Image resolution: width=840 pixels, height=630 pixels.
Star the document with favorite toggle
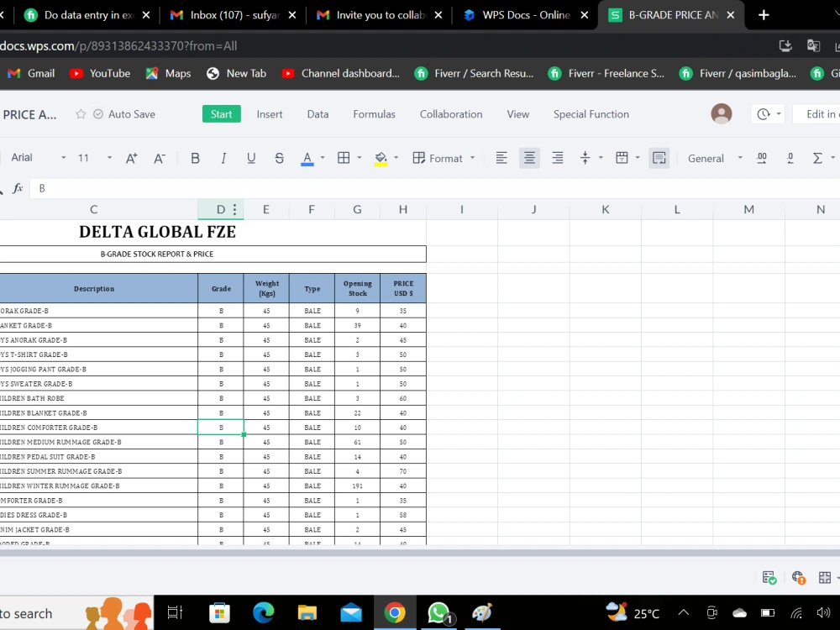(80, 114)
